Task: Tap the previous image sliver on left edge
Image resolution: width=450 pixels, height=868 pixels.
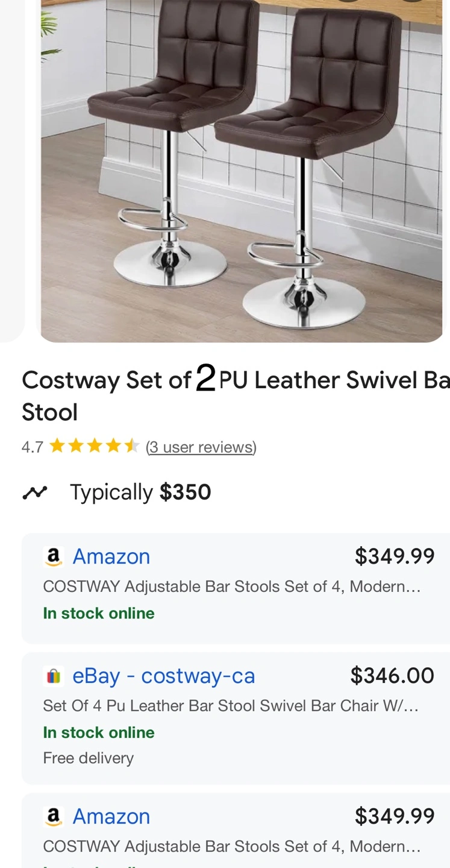Action: pos(12,171)
